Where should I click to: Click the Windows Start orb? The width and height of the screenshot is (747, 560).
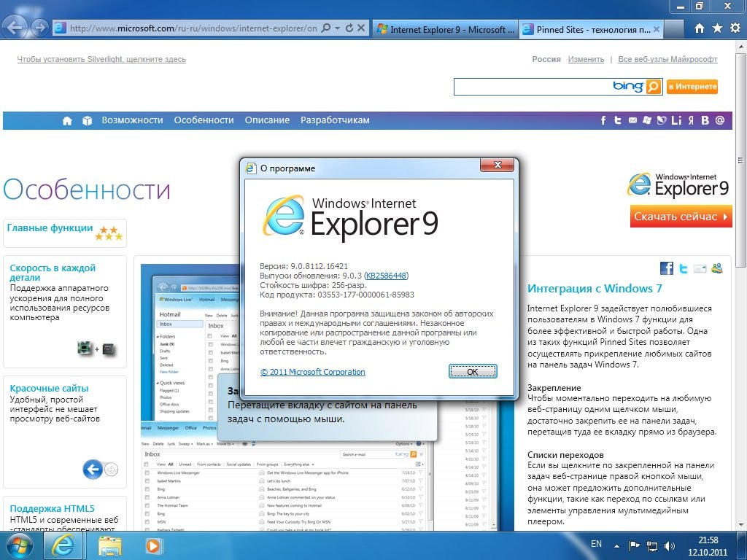coord(19,545)
